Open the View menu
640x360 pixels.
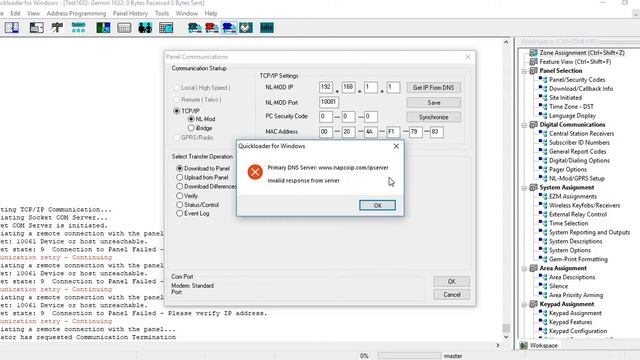click(x=33, y=13)
